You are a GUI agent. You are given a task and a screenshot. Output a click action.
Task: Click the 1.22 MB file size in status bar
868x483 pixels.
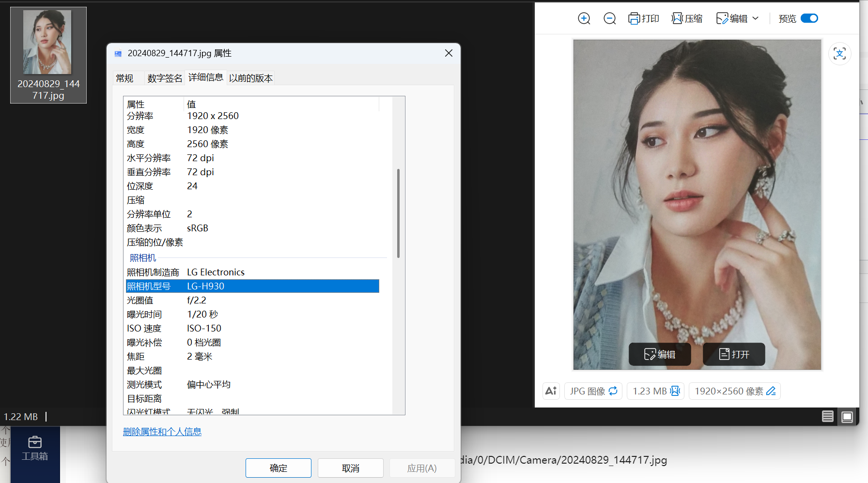click(x=21, y=417)
